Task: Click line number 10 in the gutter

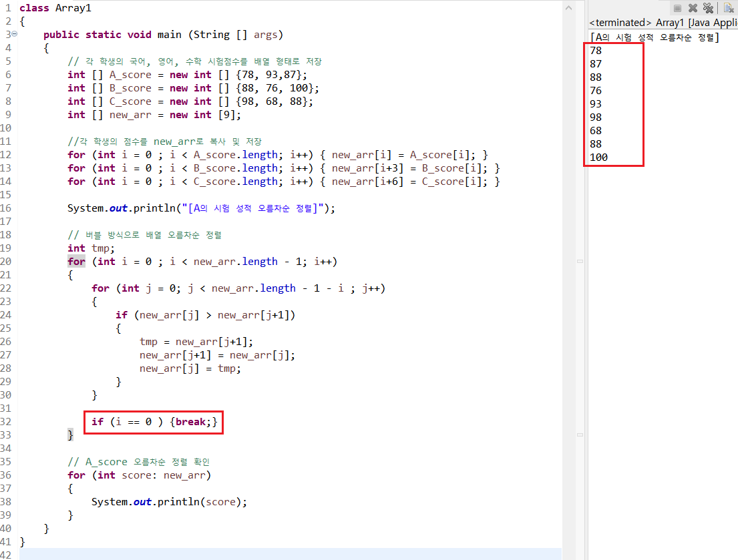Action: pos(5,128)
